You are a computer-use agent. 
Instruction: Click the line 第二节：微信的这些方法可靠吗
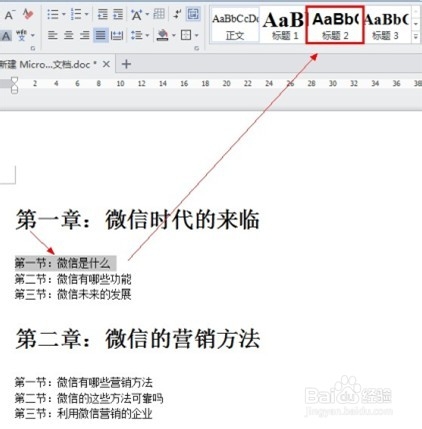click(x=89, y=398)
